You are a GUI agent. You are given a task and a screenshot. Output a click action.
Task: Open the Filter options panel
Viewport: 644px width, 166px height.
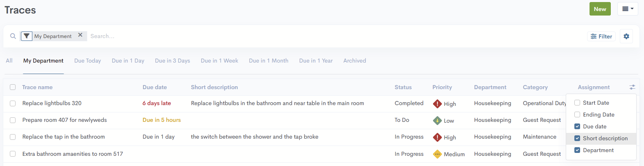(x=601, y=36)
